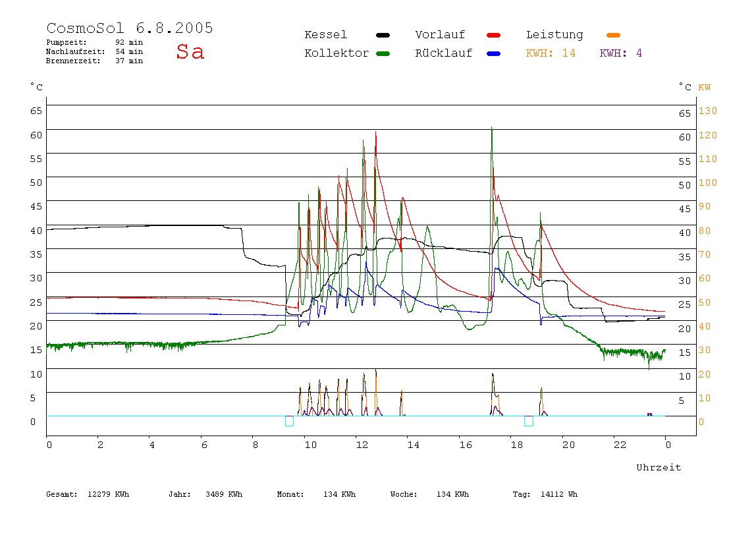Click the "Kollektor" legend label
Viewport: 756px width, 535px height.
337,53
